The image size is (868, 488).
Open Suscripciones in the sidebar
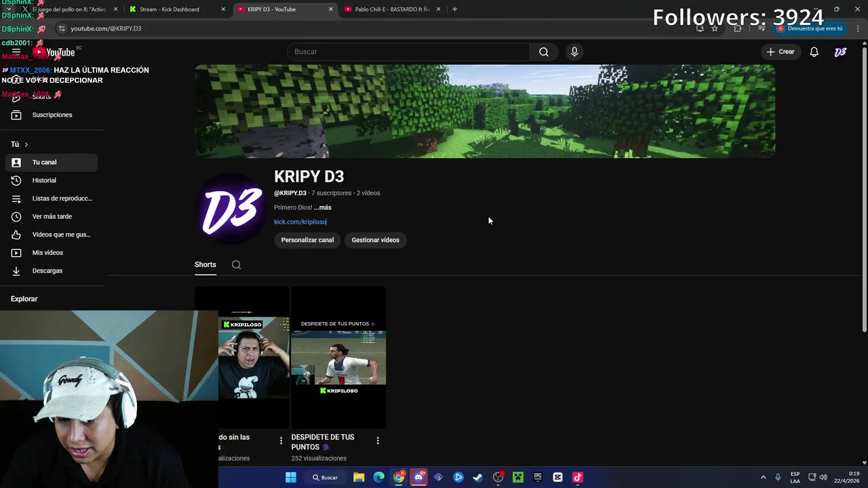pos(52,115)
